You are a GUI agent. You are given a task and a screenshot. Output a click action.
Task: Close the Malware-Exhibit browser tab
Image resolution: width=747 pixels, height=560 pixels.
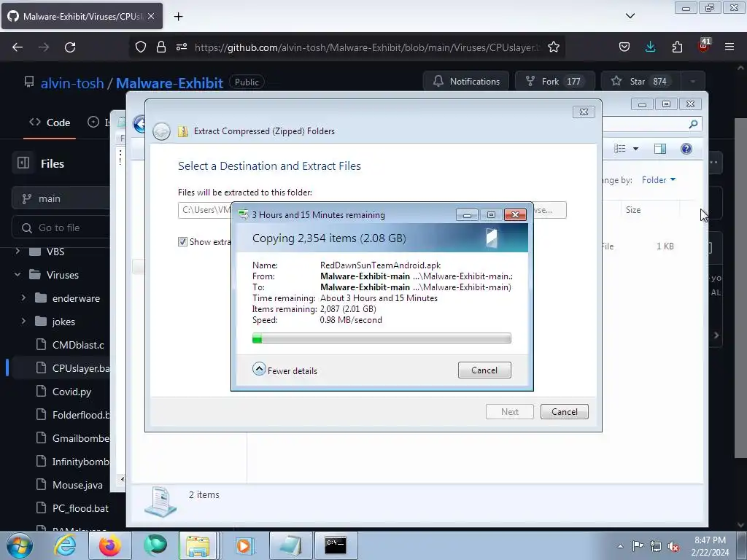151,16
